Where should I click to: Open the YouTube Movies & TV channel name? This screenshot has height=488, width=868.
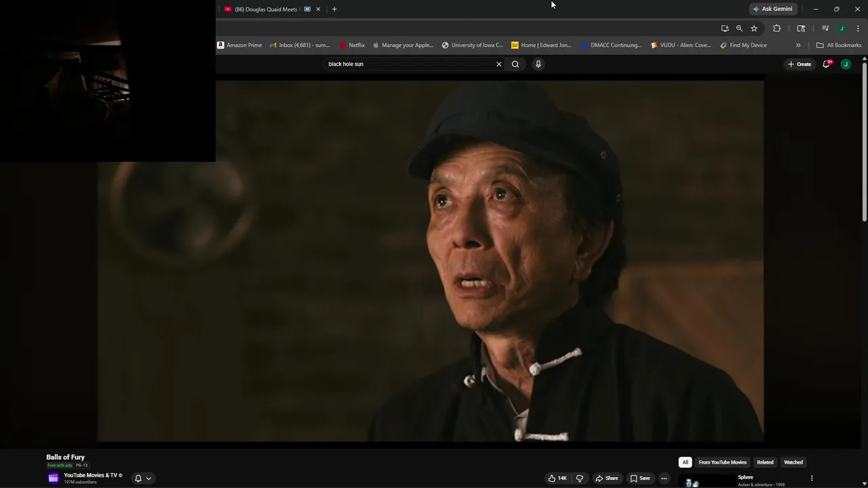pos(90,475)
